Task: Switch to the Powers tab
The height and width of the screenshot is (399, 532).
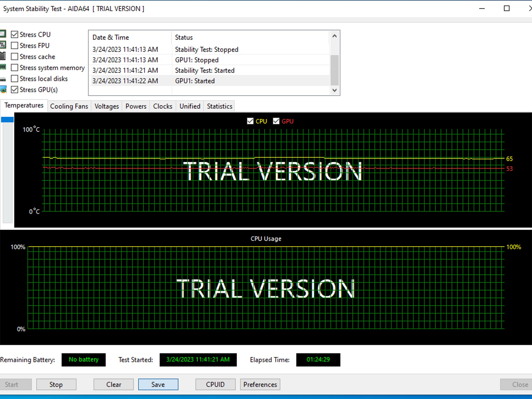Action: coord(136,106)
